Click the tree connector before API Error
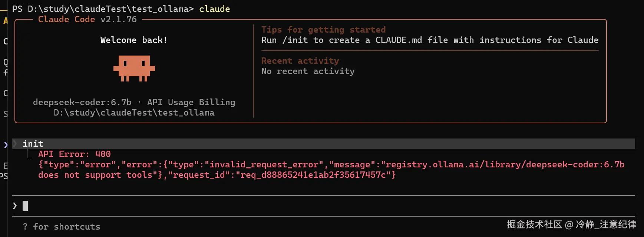644x237 pixels. pyautogui.click(x=29, y=154)
